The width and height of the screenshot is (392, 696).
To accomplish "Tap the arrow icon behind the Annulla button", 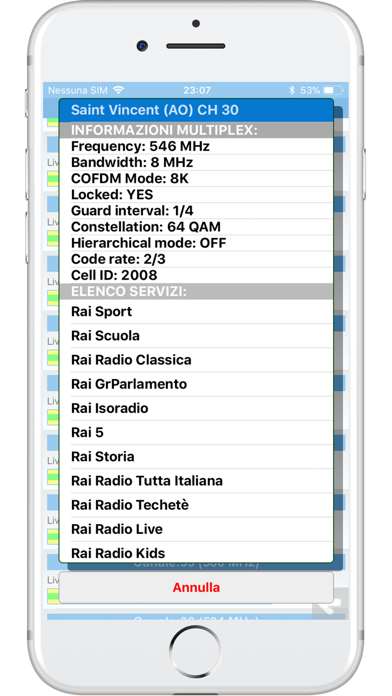I will pos(330,605).
